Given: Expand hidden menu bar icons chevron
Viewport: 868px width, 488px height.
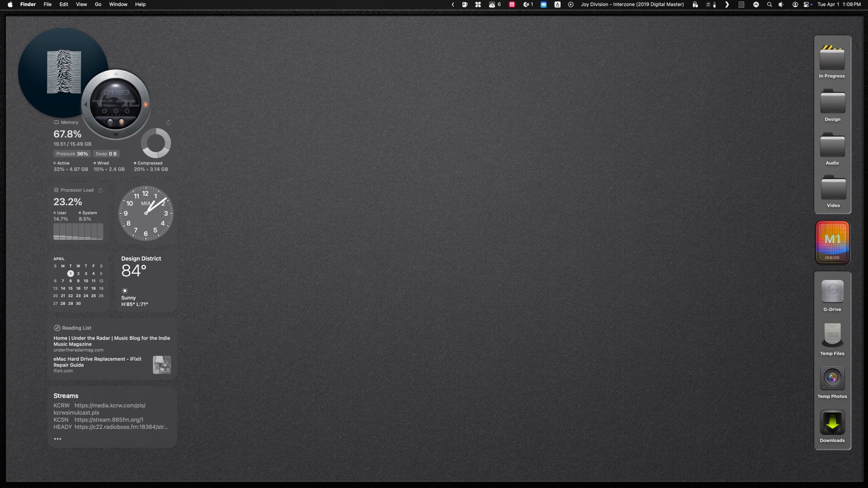Looking at the screenshot, I should (453, 4).
